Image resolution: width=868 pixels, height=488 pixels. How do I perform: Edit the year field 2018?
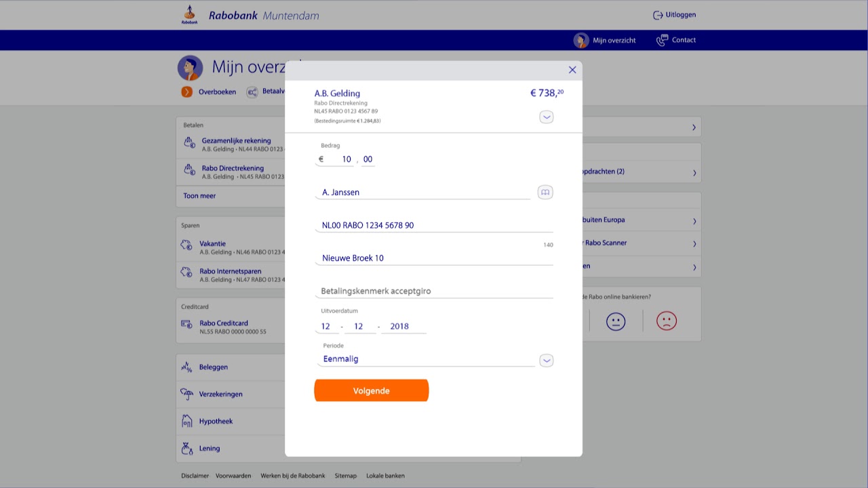pos(403,326)
